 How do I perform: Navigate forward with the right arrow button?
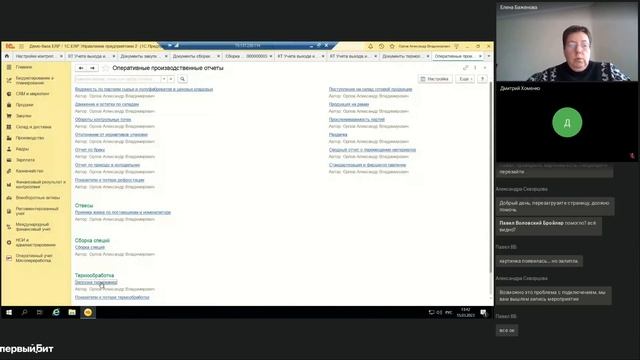click(x=92, y=68)
